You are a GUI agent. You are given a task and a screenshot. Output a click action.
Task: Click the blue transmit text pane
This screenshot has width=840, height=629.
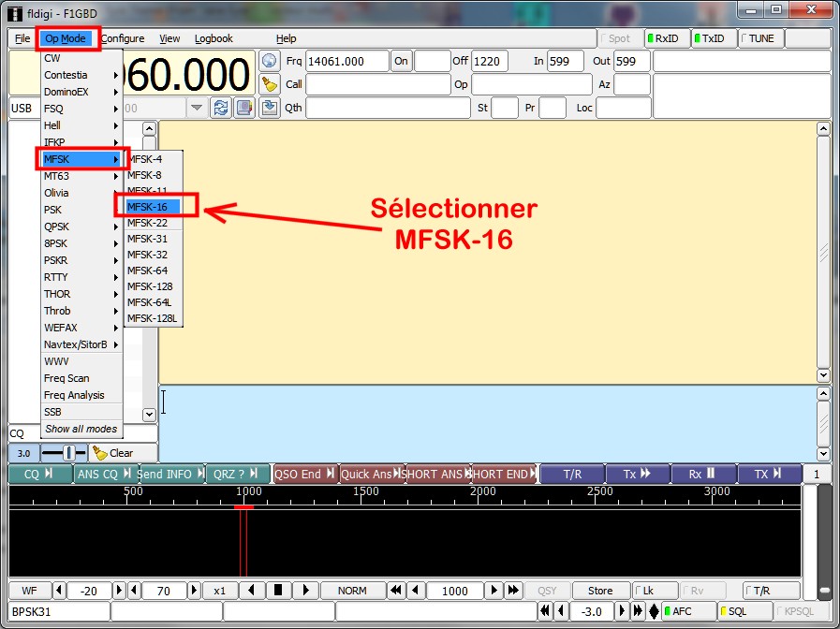(x=488, y=423)
